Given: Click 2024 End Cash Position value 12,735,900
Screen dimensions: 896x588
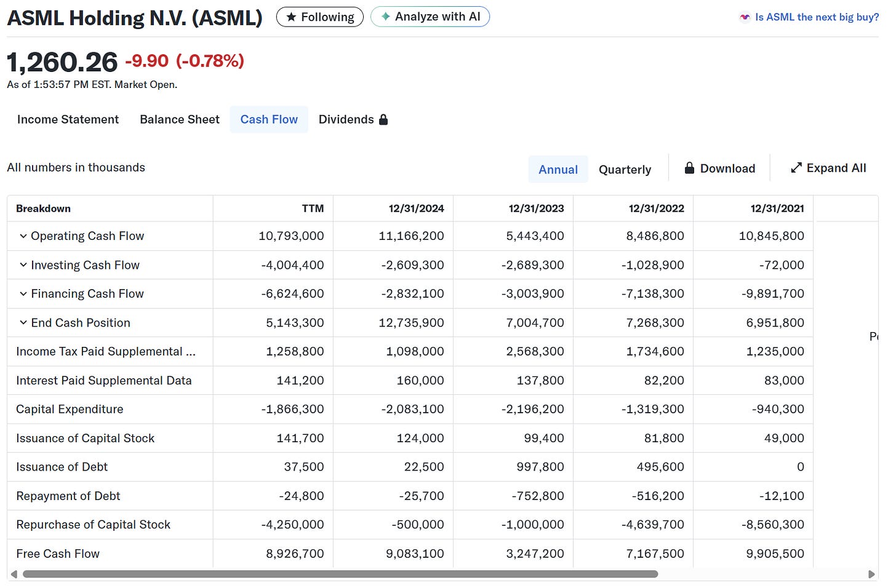Looking at the screenshot, I should pyautogui.click(x=411, y=322).
